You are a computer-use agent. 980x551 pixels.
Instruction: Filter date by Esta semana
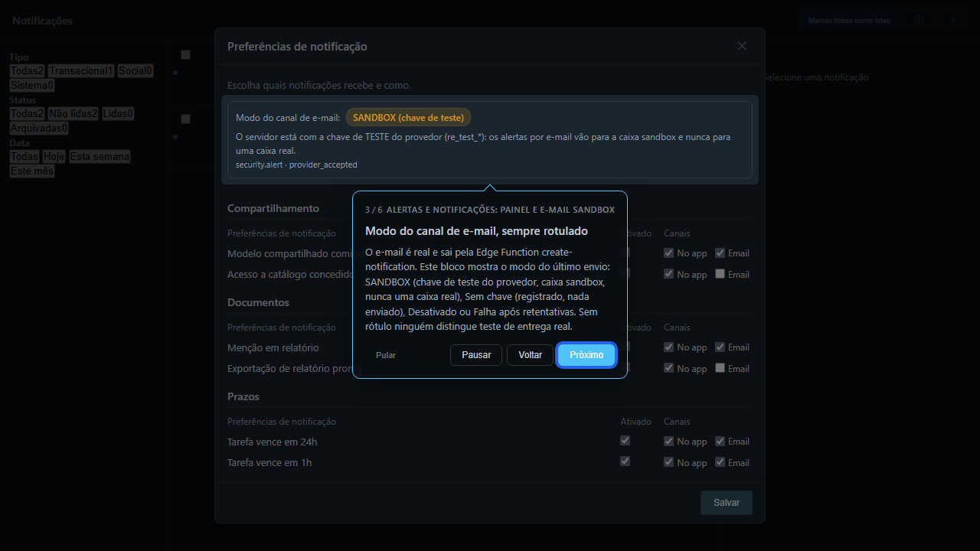pos(100,156)
